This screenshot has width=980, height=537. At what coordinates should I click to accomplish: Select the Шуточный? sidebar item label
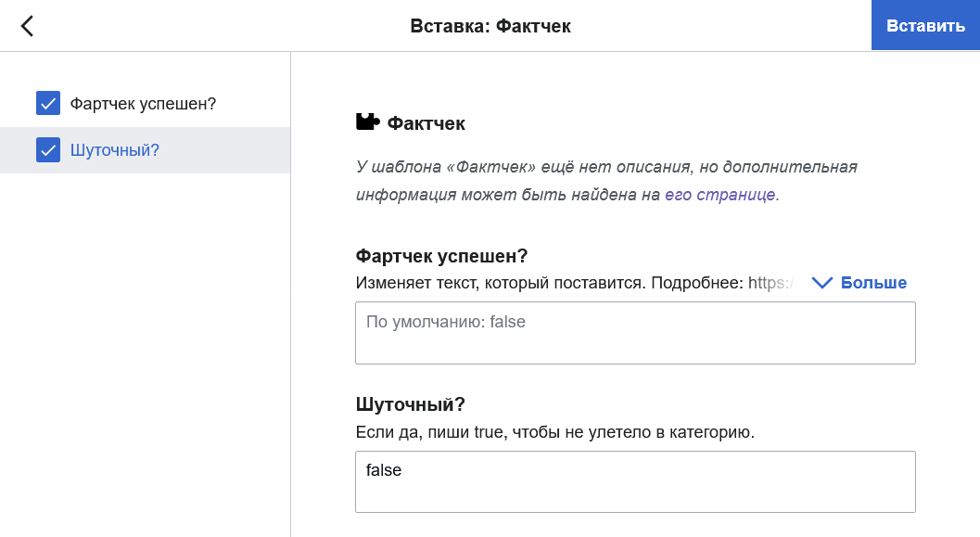pos(114,149)
